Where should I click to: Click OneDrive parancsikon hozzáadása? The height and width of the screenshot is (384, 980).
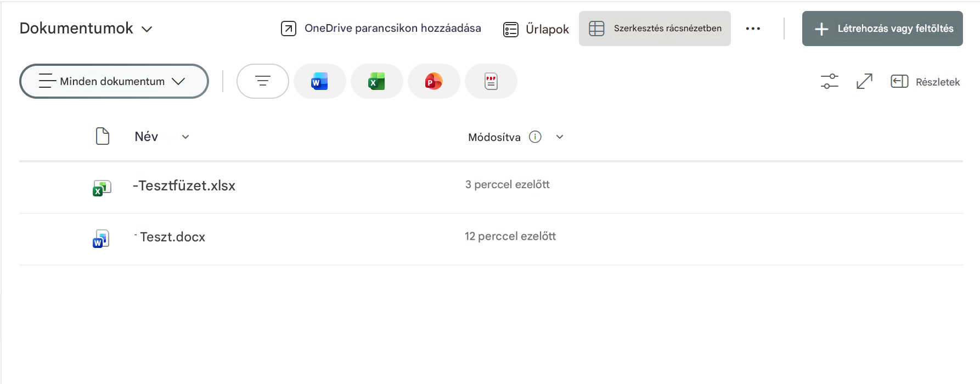[x=381, y=29]
